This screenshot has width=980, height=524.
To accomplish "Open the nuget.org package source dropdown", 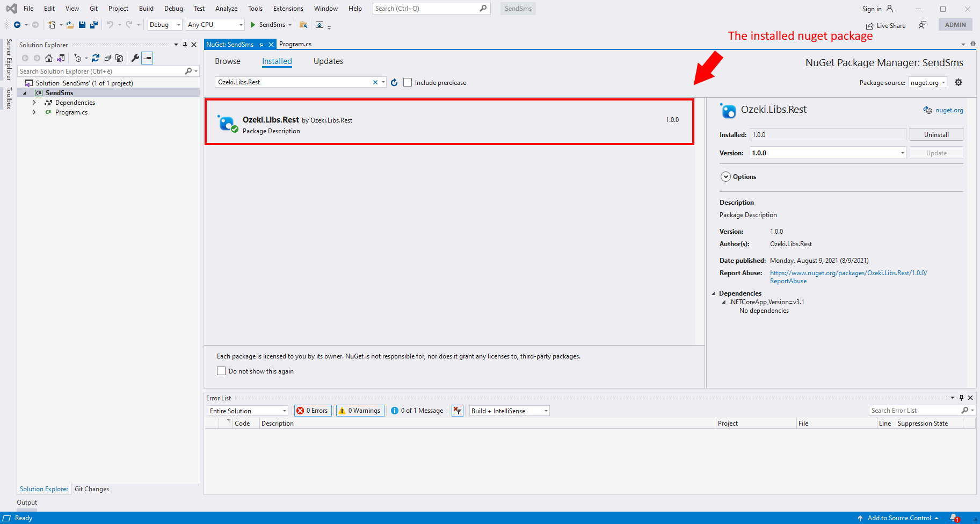I will click(928, 82).
